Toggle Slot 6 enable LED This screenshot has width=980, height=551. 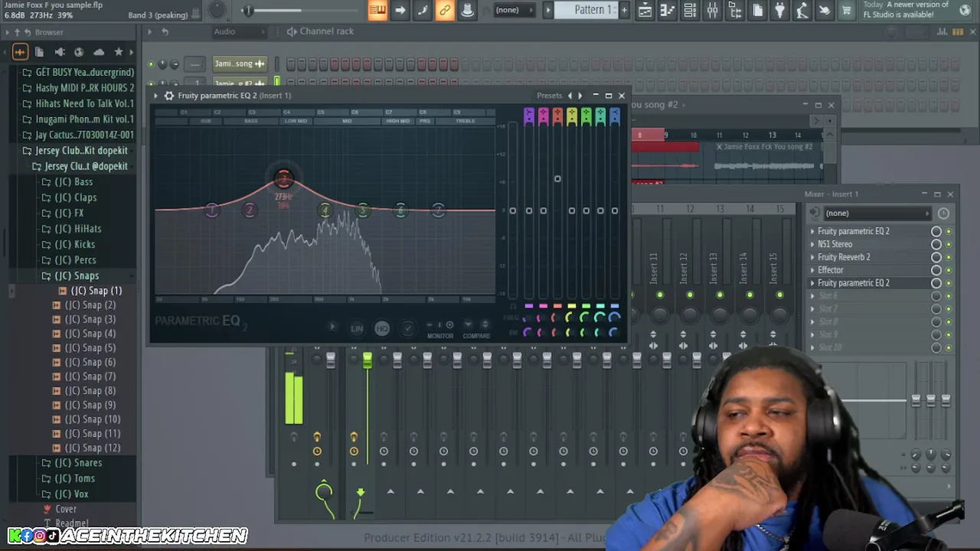[x=949, y=296]
